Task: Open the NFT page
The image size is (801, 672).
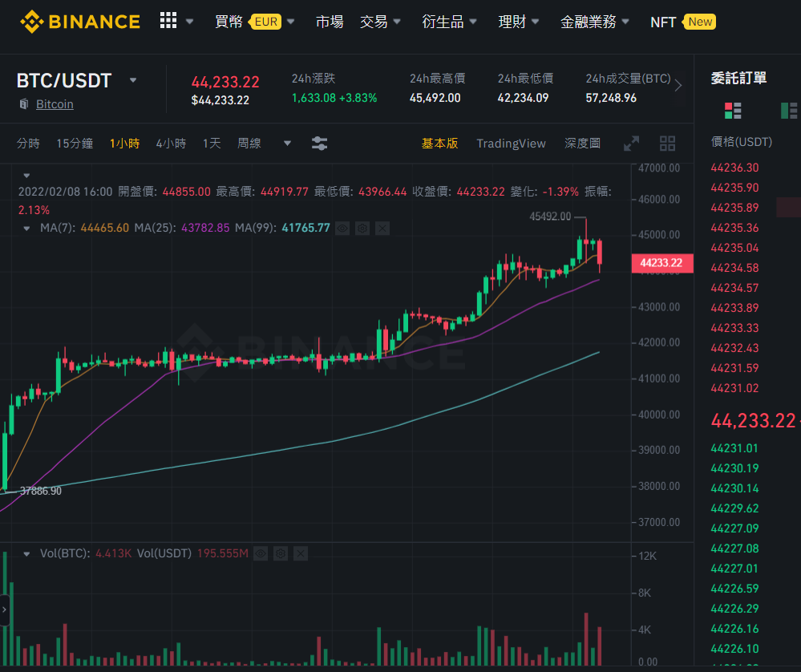Action: (x=663, y=22)
